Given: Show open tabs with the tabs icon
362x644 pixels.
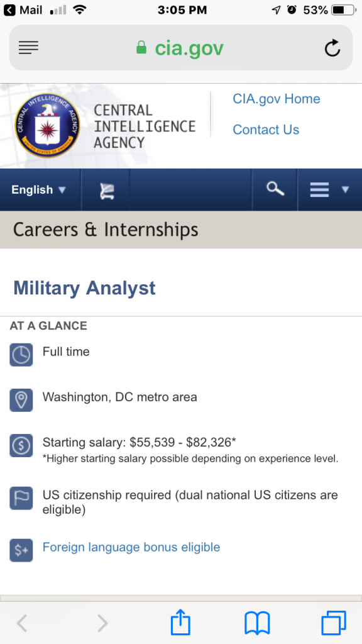Looking at the screenshot, I should pos(333,623).
